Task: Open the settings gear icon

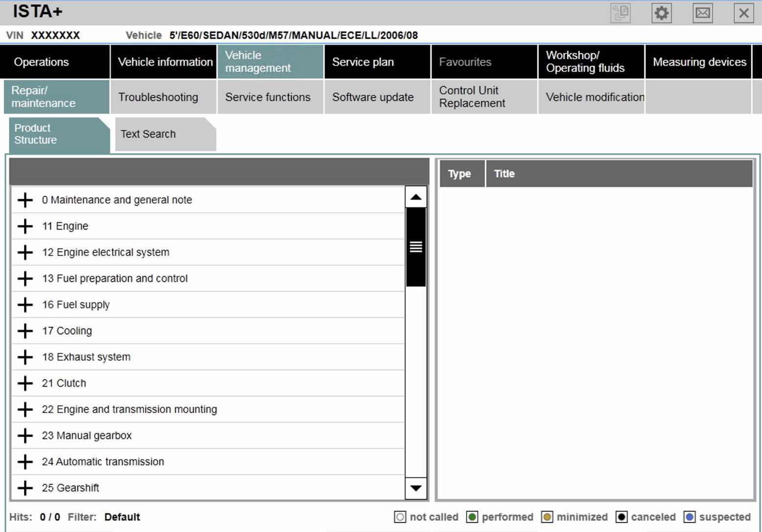Action: click(x=661, y=13)
